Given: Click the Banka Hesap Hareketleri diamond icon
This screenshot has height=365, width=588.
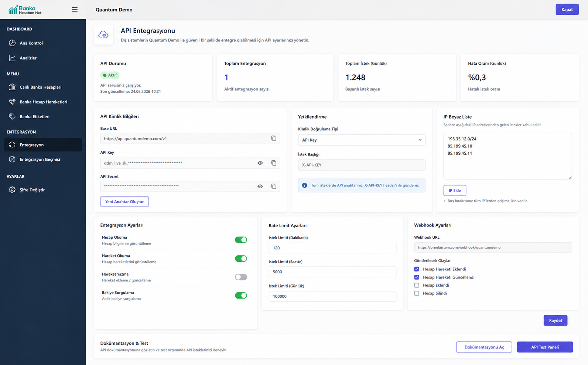Looking at the screenshot, I should pyautogui.click(x=12, y=102).
